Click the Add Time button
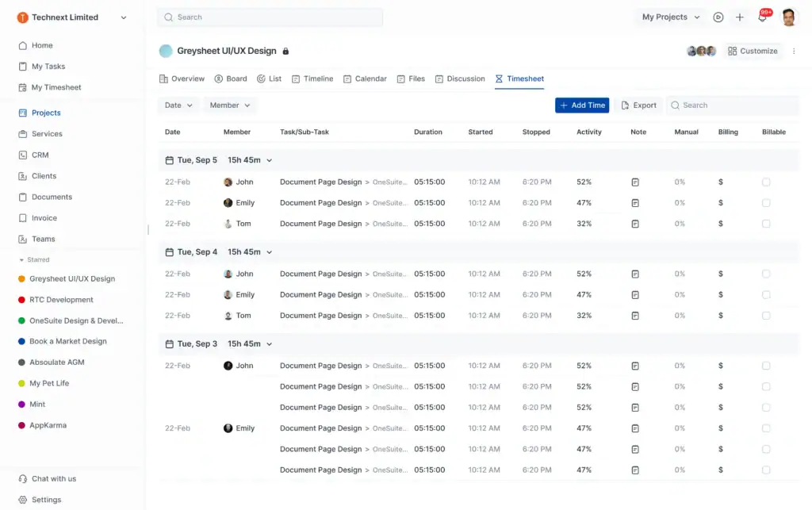 [x=582, y=105]
